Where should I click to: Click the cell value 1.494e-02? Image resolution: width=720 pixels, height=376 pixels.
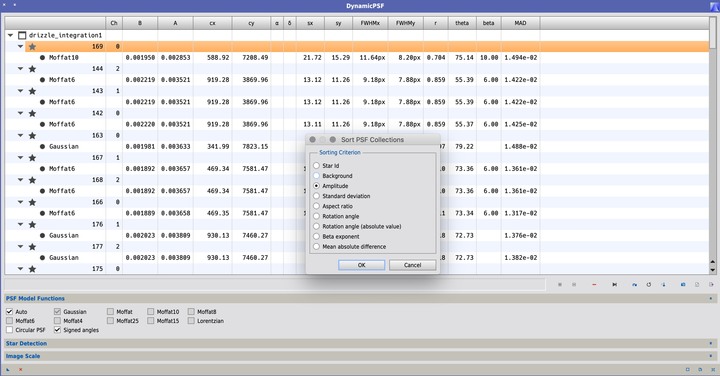pos(521,58)
